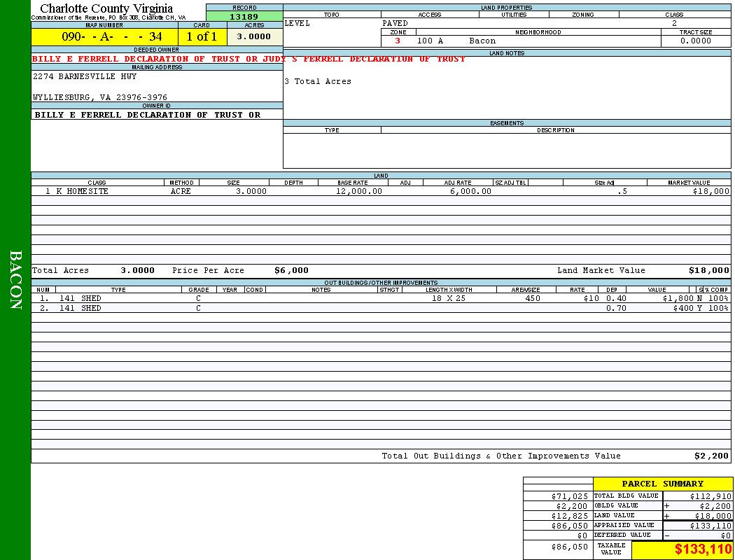
Task: Click the LEVEL topo value
Action: click(x=297, y=23)
